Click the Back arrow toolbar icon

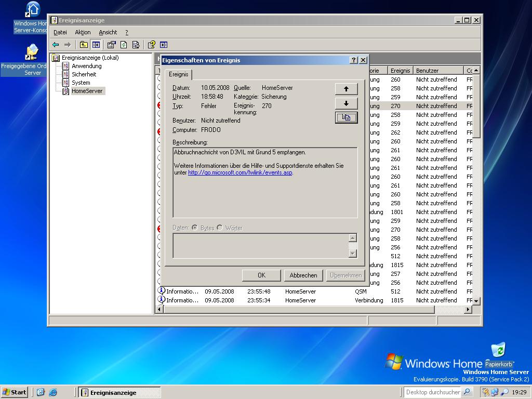56,45
